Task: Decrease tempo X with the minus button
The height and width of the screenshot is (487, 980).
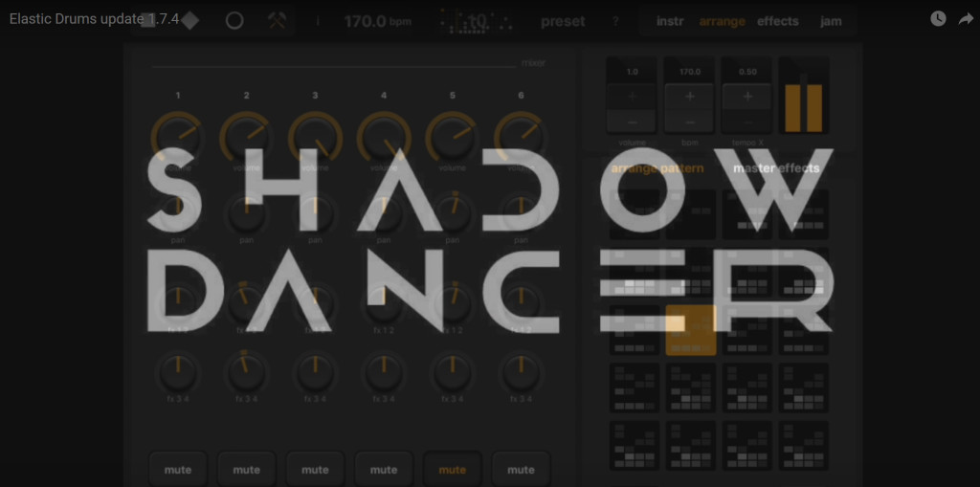Action: coord(747,122)
